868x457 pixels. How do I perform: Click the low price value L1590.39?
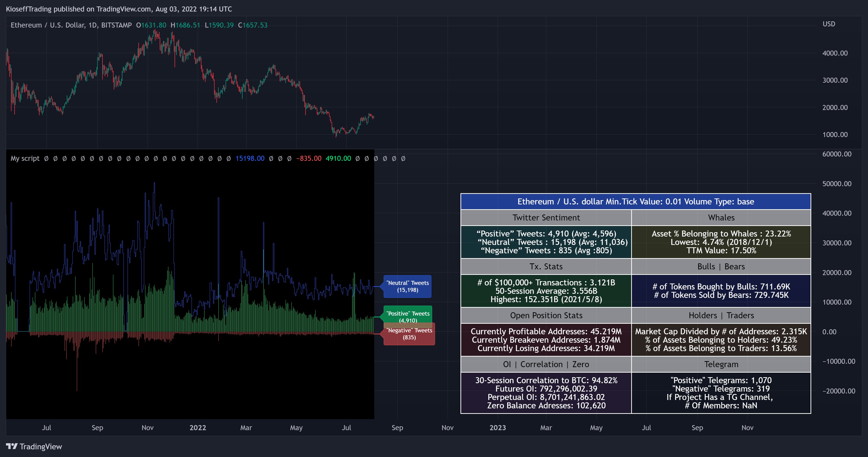point(219,25)
